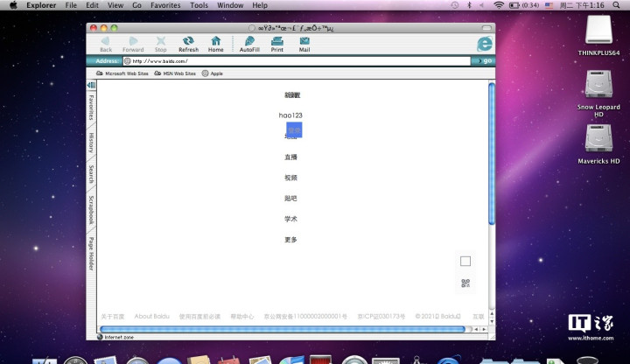The image size is (630, 364).
Task: Open the AutoFill tool
Action: (249, 45)
